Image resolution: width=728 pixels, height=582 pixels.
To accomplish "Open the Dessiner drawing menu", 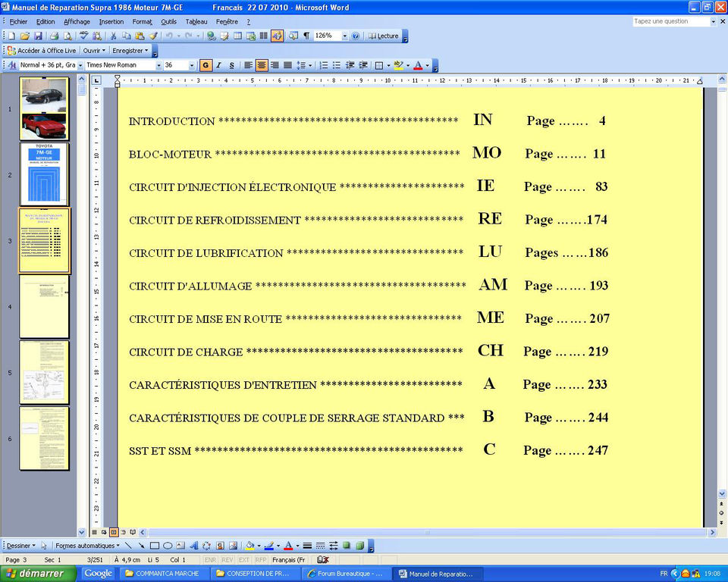I will tap(21, 546).
